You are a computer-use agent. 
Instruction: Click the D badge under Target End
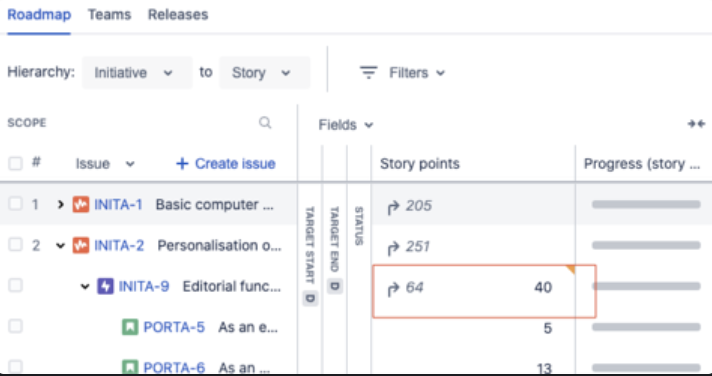tap(335, 286)
